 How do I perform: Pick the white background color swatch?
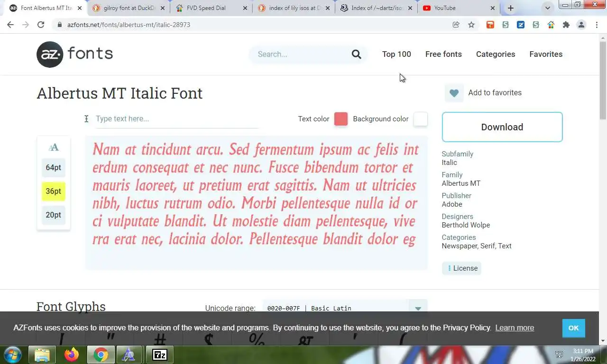pyautogui.click(x=420, y=119)
